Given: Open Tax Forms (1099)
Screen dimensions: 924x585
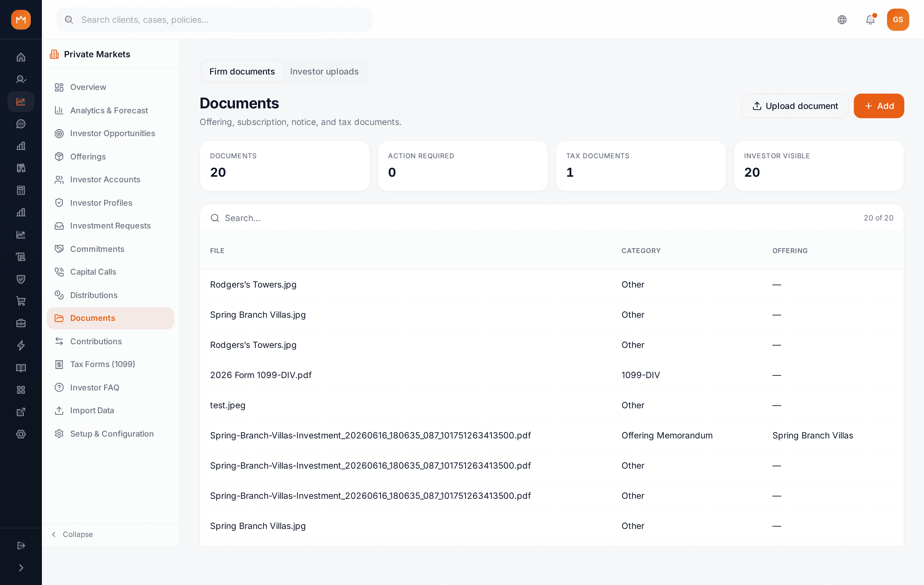Looking at the screenshot, I should pyautogui.click(x=111, y=364).
